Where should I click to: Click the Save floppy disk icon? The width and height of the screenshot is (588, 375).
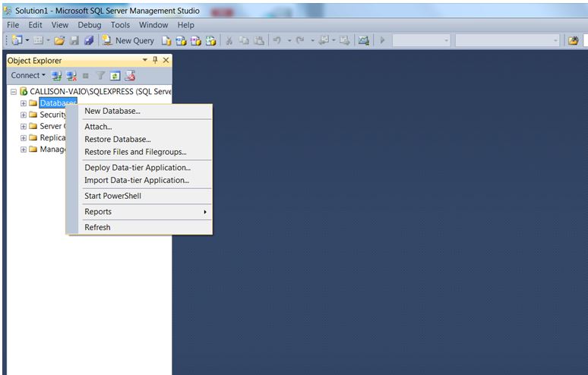[x=74, y=40]
